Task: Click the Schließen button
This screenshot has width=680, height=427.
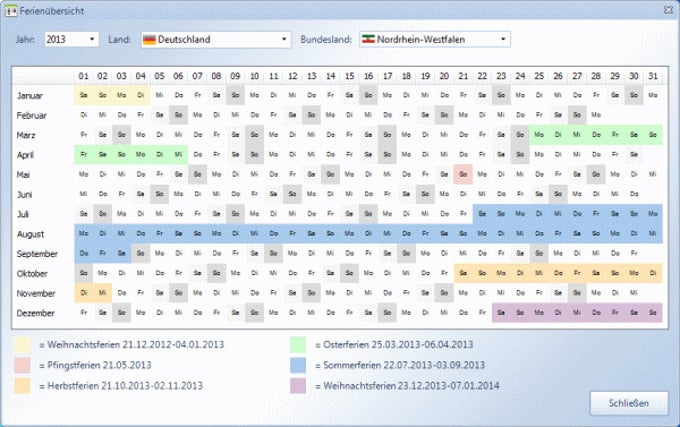Action: pyautogui.click(x=628, y=403)
